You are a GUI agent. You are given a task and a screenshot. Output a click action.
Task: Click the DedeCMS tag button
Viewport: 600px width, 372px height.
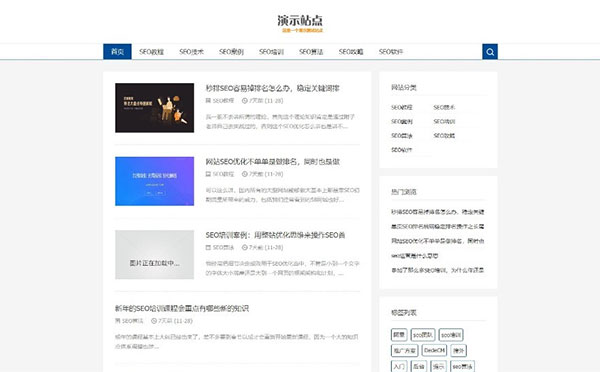point(434,350)
